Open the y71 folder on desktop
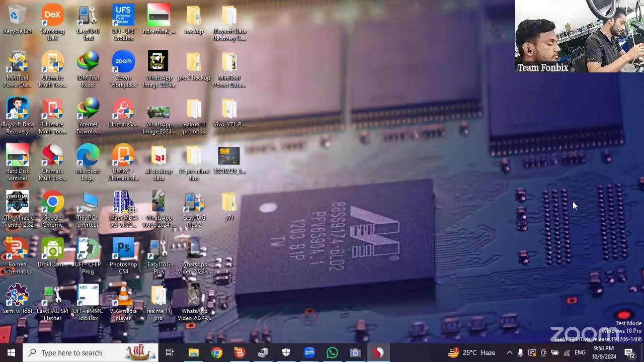 (x=229, y=207)
